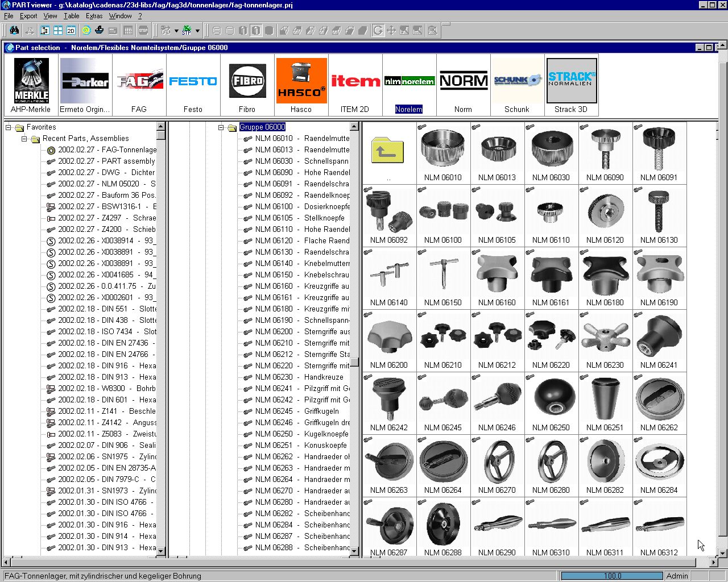The image size is (728, 582).
Task: Select tree row NLM 06251 Konuskoepfe
Action: (295, 445)
